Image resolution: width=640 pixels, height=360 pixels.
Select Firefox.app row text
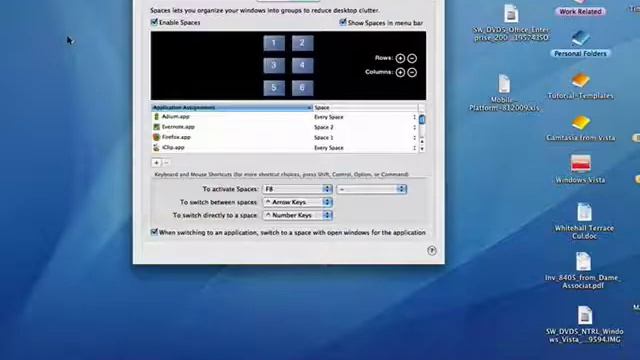[x=176, y=137]
